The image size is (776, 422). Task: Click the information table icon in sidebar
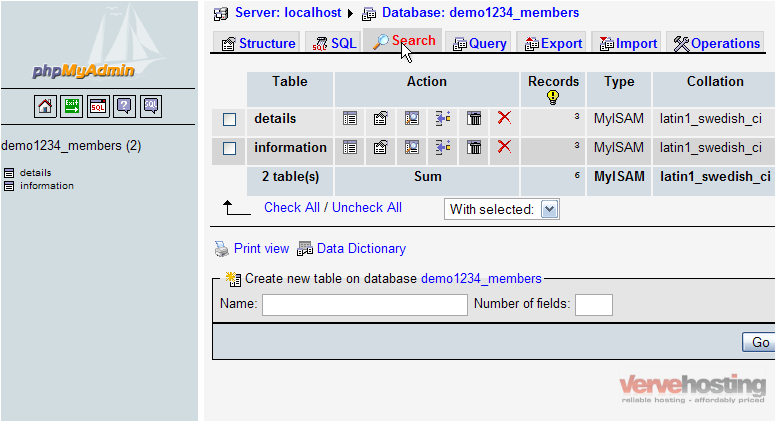point(9,186)
